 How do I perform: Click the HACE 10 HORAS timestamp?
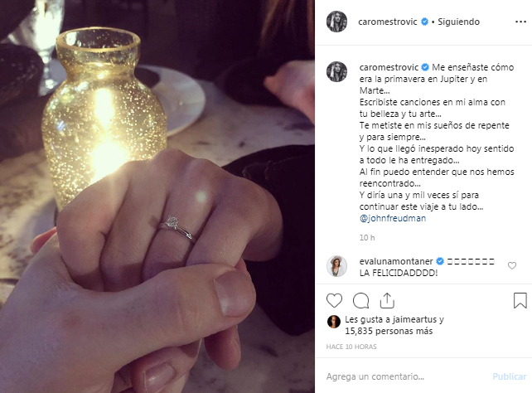click(351, 347)
